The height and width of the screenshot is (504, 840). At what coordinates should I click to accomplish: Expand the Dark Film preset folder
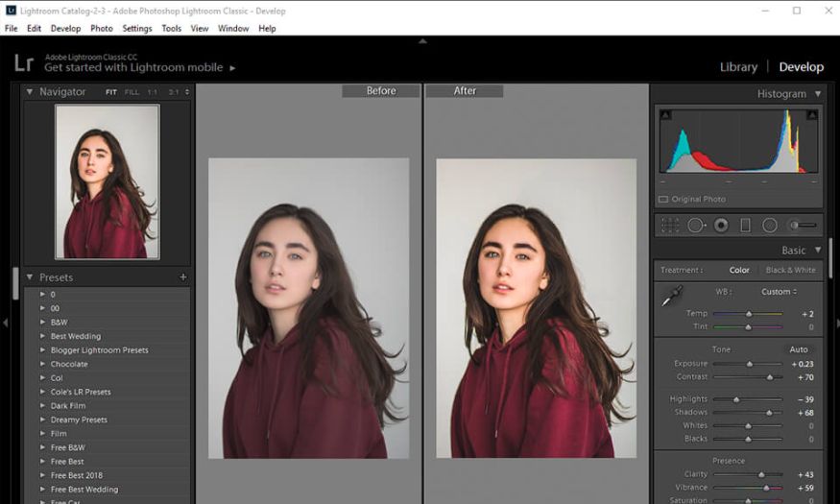coord(42,405)
